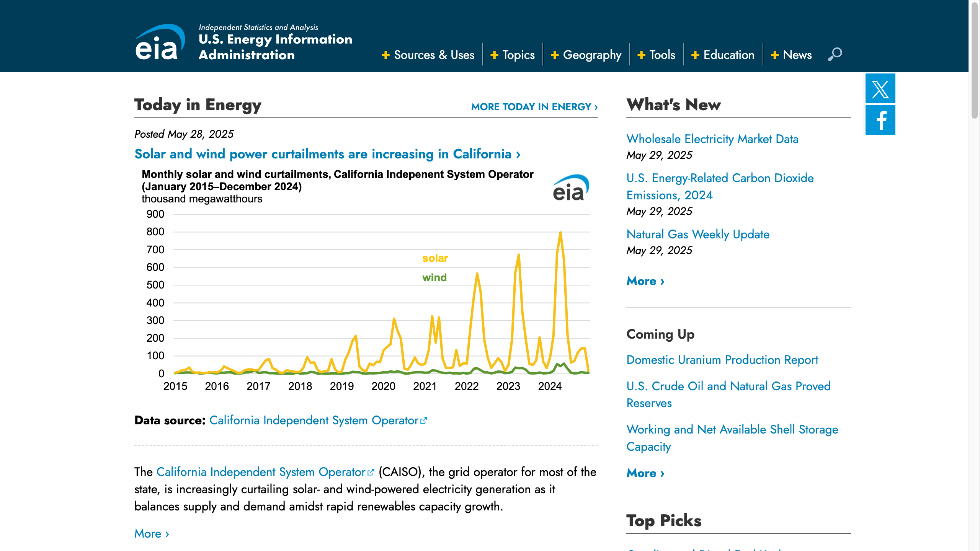
Task: Click the plus icon beside Sources & Uses
Action: point(385,55)
